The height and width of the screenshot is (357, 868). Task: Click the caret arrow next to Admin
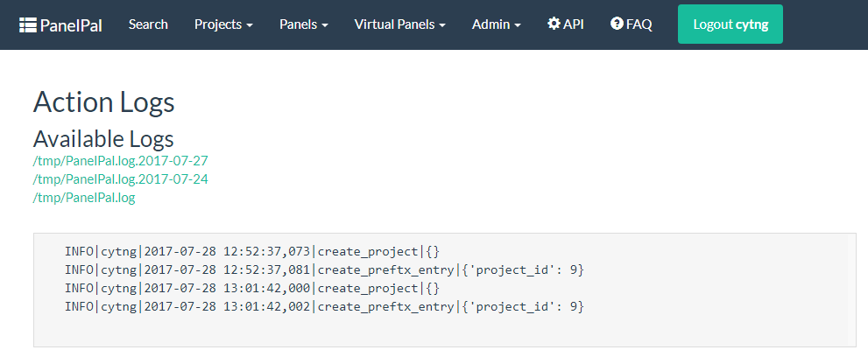[517, 25]
